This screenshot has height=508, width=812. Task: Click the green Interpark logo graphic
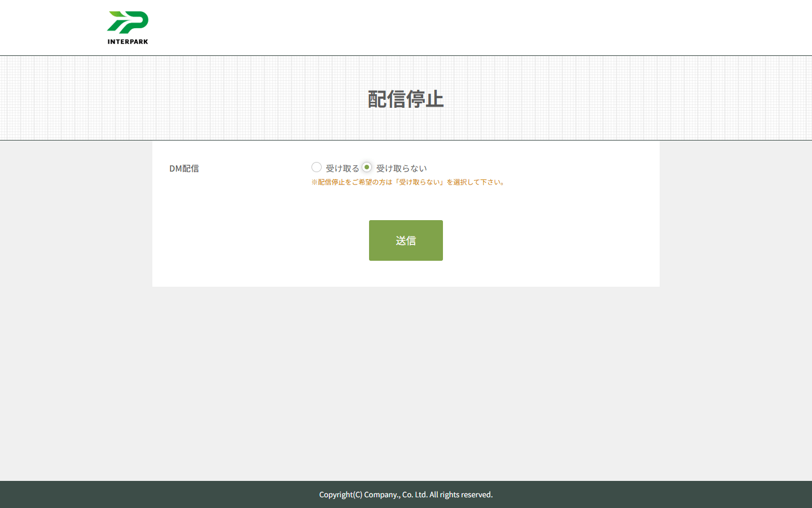(128, 22)
